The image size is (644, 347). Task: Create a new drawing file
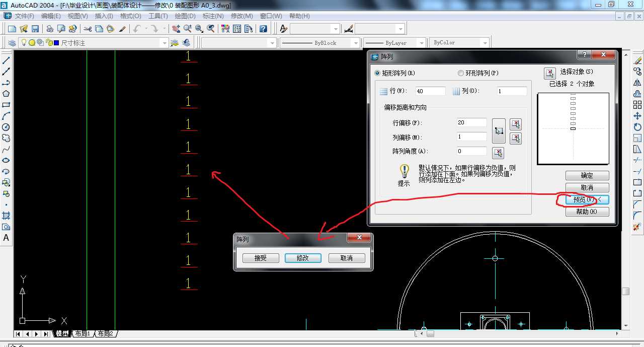tap(12, 29)
